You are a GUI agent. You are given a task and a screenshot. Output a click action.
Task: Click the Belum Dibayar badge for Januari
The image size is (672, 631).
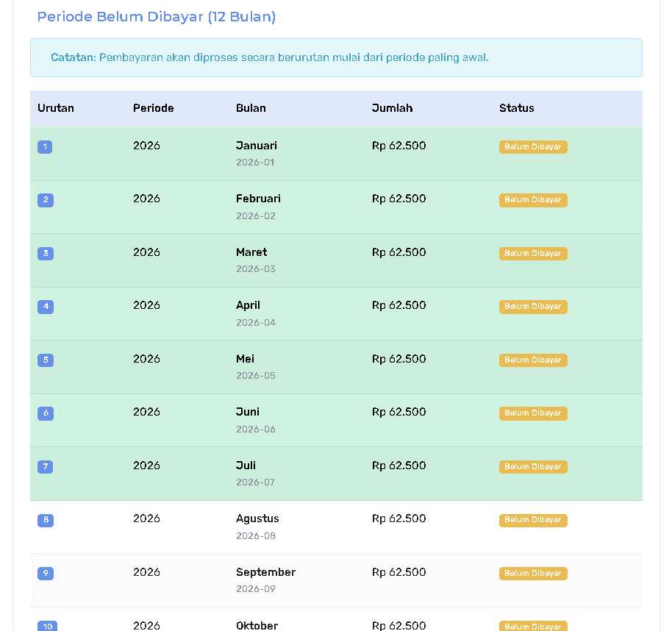[532, 147]
